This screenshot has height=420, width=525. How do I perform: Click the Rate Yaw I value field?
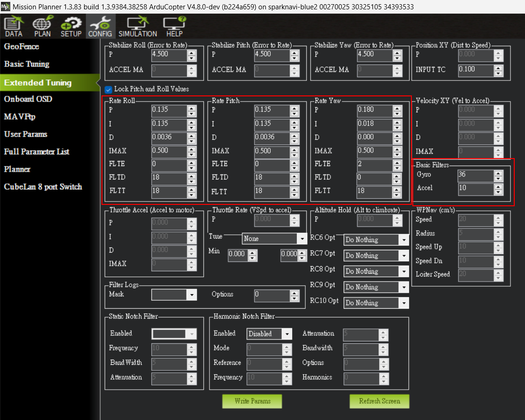(x=374, y=124)
